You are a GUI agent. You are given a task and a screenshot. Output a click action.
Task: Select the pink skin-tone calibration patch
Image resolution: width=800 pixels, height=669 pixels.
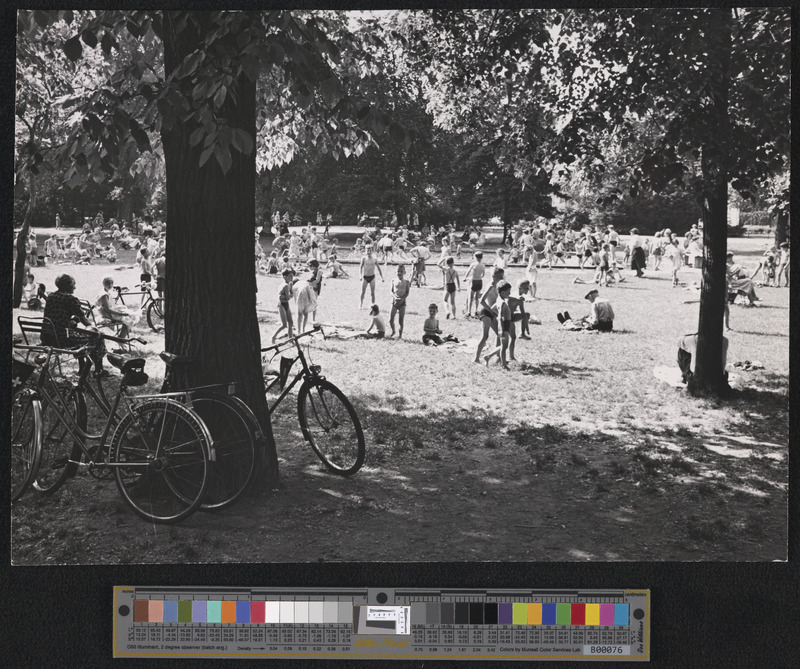pyautogui.click(x=157, y=611)
